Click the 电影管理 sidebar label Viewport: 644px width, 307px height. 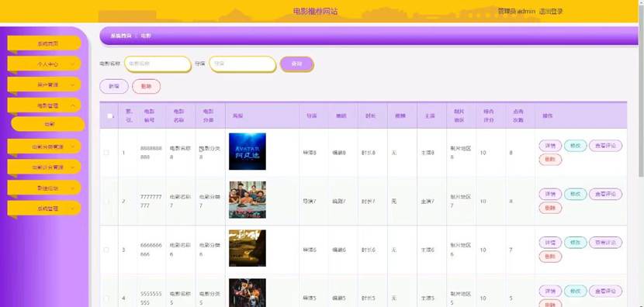(47, 105)
